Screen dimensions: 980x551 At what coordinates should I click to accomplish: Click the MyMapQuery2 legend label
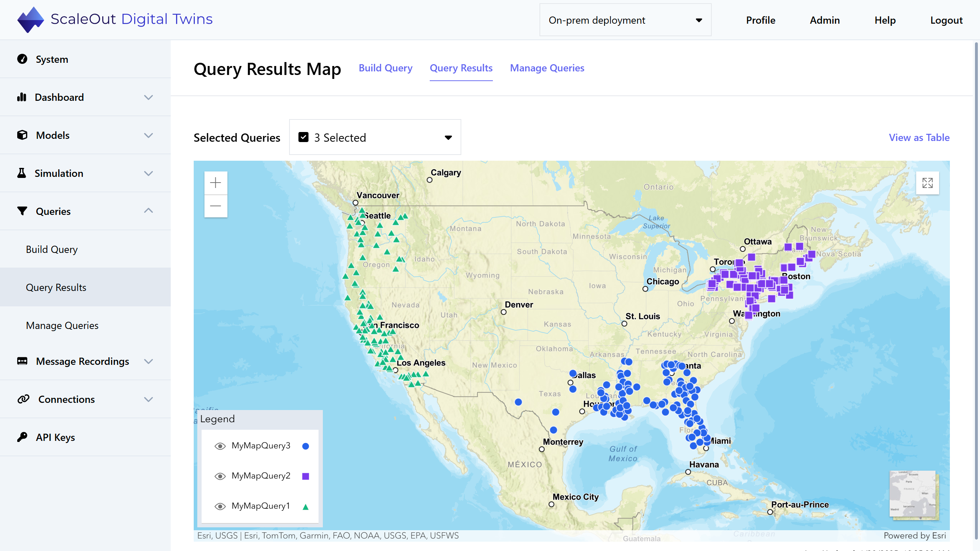pyautogui.click(x=260, y=476)
